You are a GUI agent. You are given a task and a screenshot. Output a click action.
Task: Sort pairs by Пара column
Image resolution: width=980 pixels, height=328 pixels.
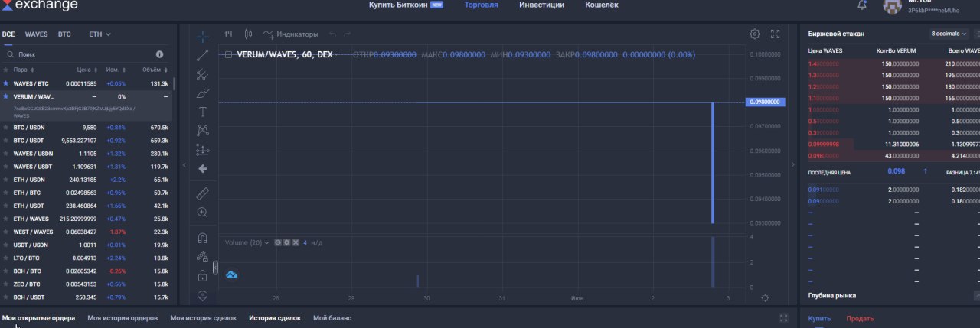coord(23,70)
